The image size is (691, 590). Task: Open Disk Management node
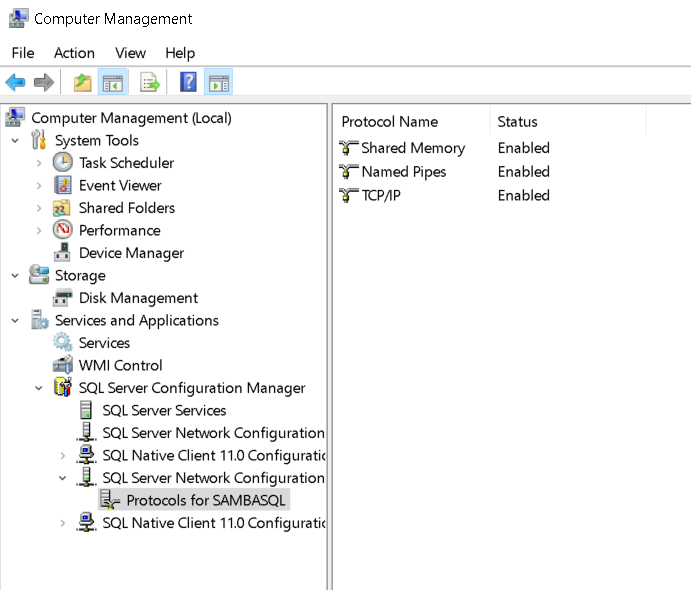click(x=138, y=298)
